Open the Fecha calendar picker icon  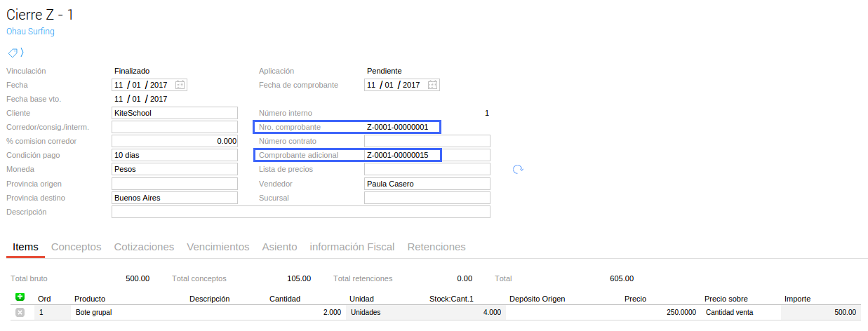click(180, 85)
